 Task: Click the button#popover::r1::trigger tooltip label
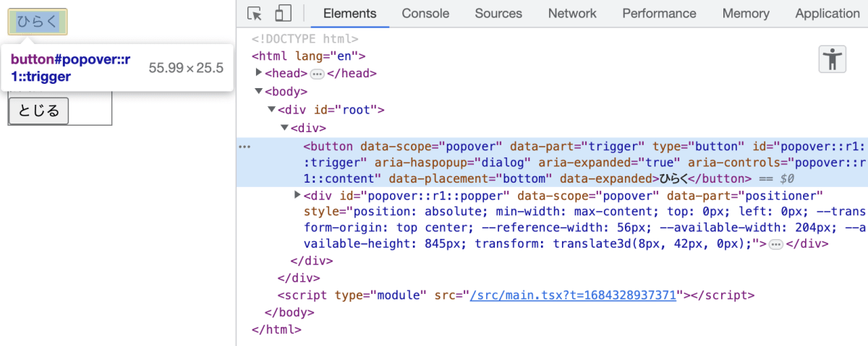coord(70,68)
